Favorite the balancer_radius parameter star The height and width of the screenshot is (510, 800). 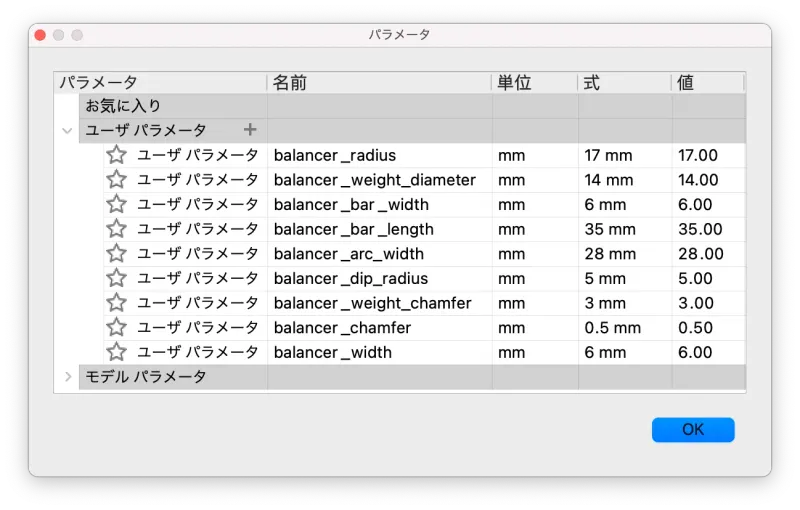point(116,155)
